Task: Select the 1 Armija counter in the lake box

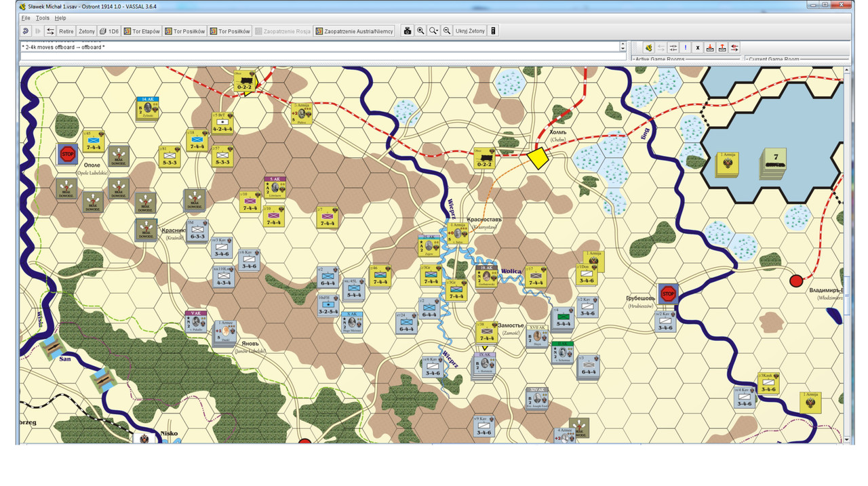Action: 728,163
